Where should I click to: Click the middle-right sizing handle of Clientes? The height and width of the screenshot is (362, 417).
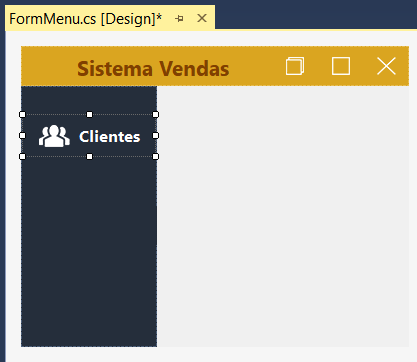pyautogui.click(x=156, y=136)
